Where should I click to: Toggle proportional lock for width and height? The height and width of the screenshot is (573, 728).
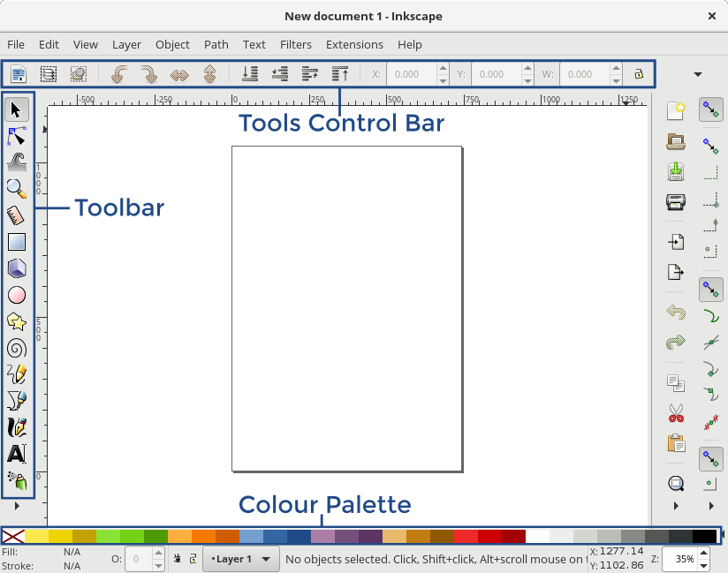639,74
